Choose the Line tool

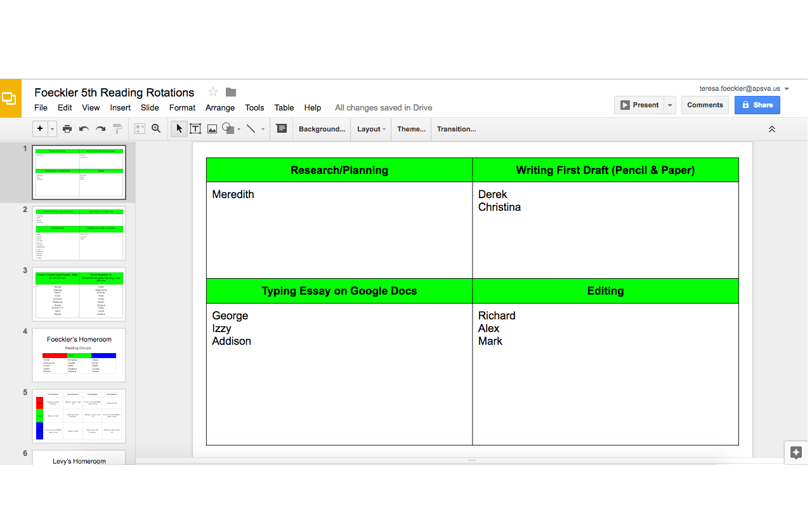[251, 129]
